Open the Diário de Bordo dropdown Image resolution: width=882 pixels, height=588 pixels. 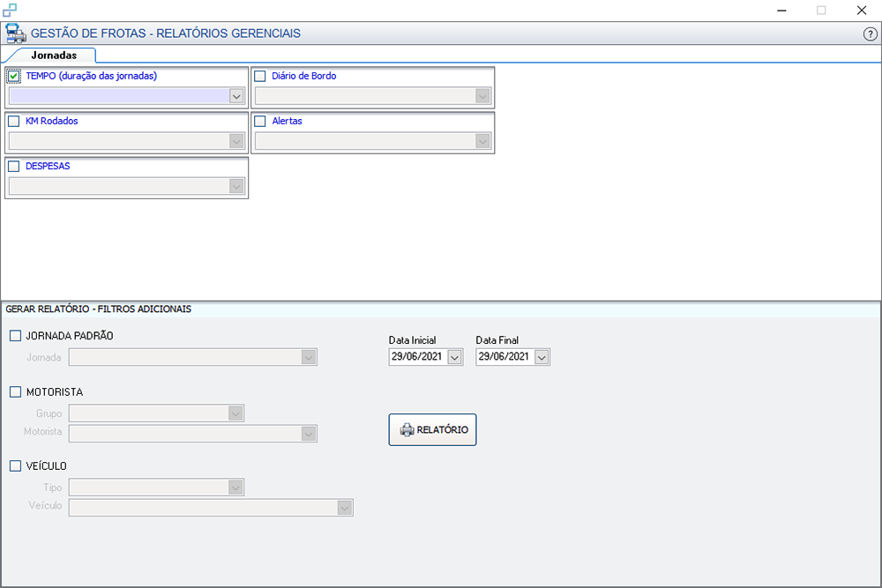tap(482, 96)
